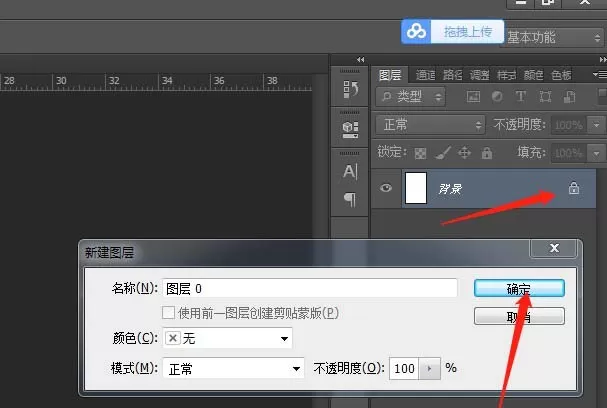This screenshot has height=408, width=607.
Task: Open the 颜色 dropdown in dialog
Action: [x=227, y=338]
